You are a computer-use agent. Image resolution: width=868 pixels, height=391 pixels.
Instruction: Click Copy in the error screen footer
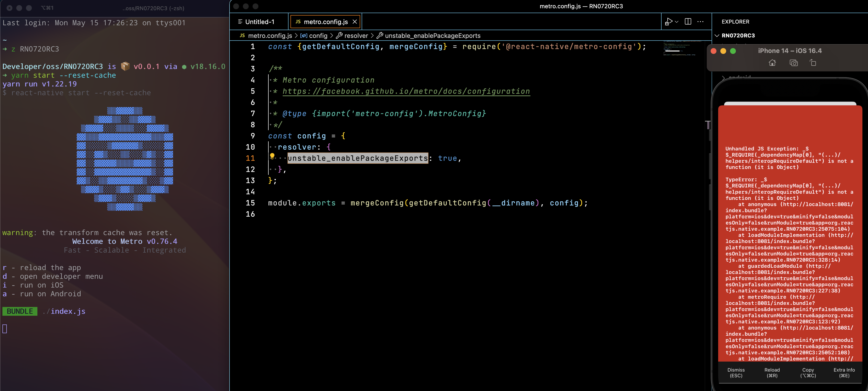pyautogui.click(x=808, y=373)
